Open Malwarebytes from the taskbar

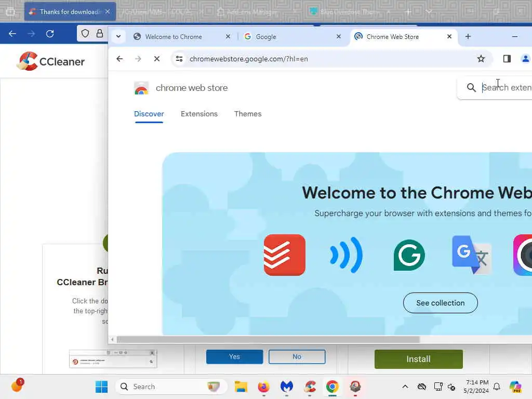coord(287,387)
